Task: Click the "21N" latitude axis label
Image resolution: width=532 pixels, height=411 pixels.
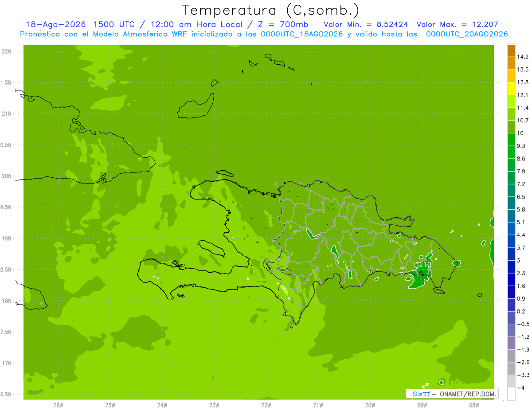Action: point(8,114)
